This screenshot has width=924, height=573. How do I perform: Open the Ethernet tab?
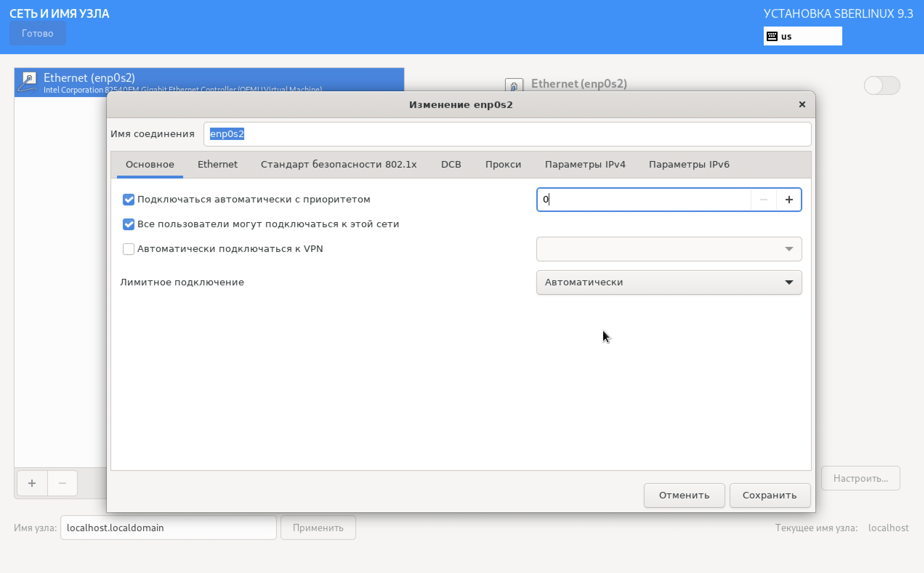pyautogui.click(x=217, y=164)
